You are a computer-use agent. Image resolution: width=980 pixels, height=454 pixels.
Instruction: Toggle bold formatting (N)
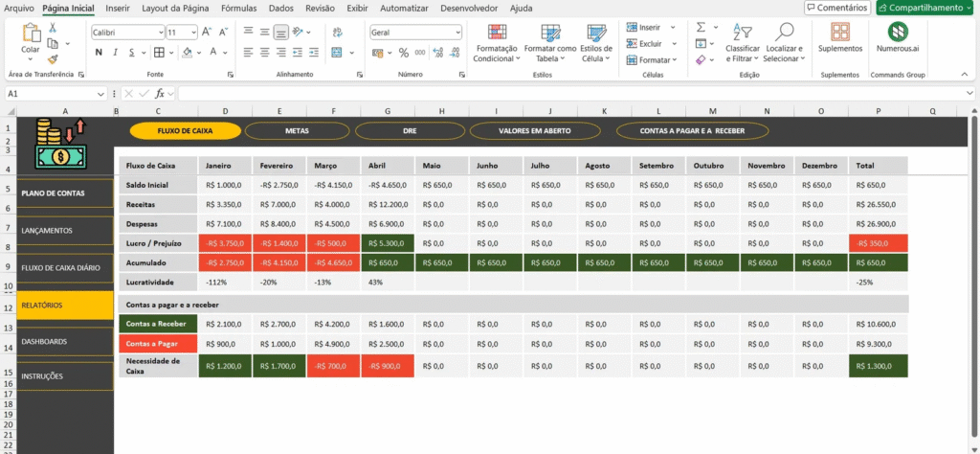coord(99,53)
